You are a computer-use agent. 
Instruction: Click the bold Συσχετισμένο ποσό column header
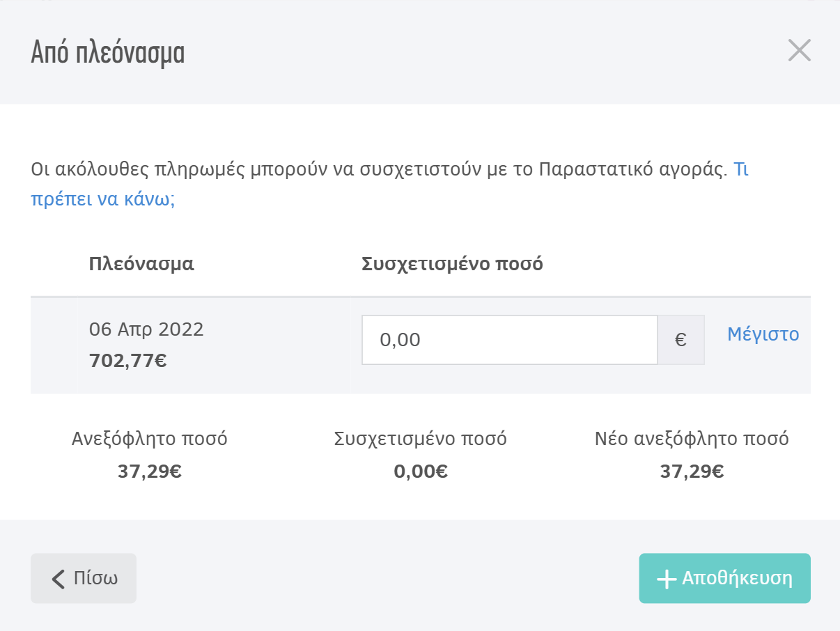(x=452, y=264)
